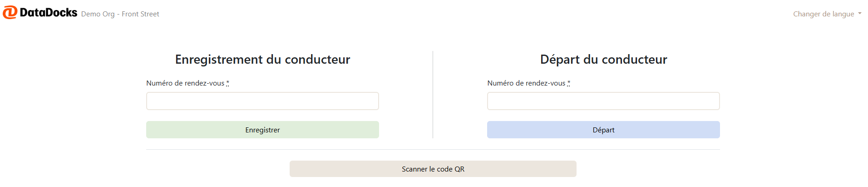Click the 'Front Street' location name
This screenshot has width=868, height=187.
coord(140,14)
